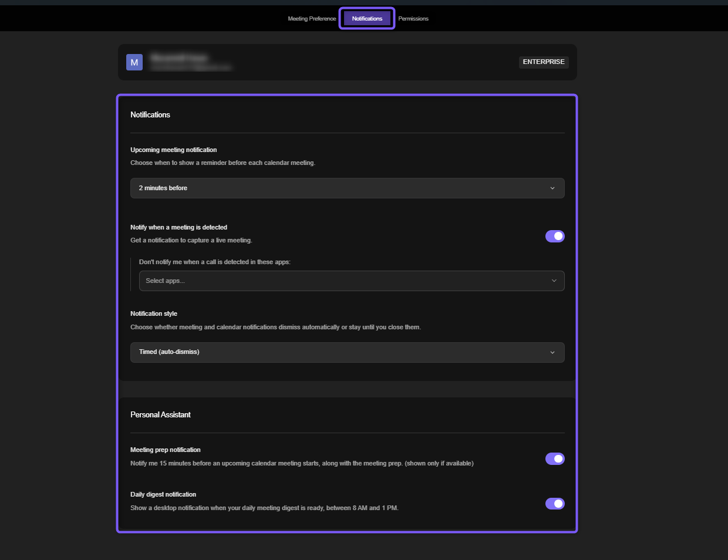The height and width of the screenshot is (560, 728).
Task: Open the 'Select apps...' dropdown
Action: pos(352,281)
